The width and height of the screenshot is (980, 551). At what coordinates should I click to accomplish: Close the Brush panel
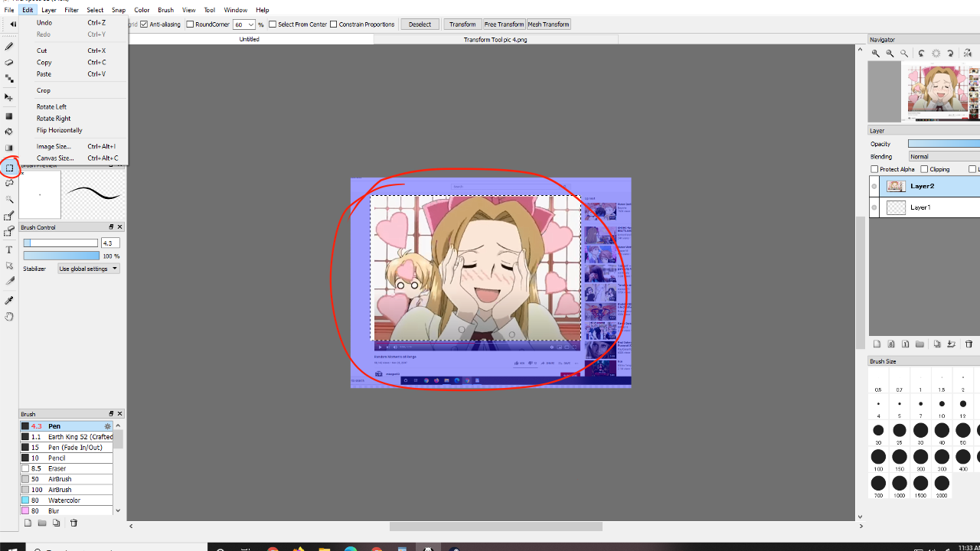(x=119, y=414)
